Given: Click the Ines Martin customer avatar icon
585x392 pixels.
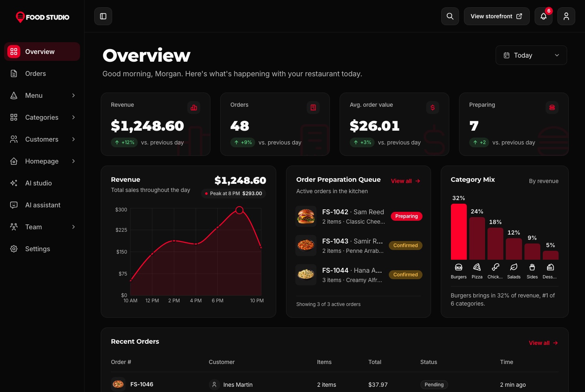Looking at the screenshot, I should click(214, 384).
